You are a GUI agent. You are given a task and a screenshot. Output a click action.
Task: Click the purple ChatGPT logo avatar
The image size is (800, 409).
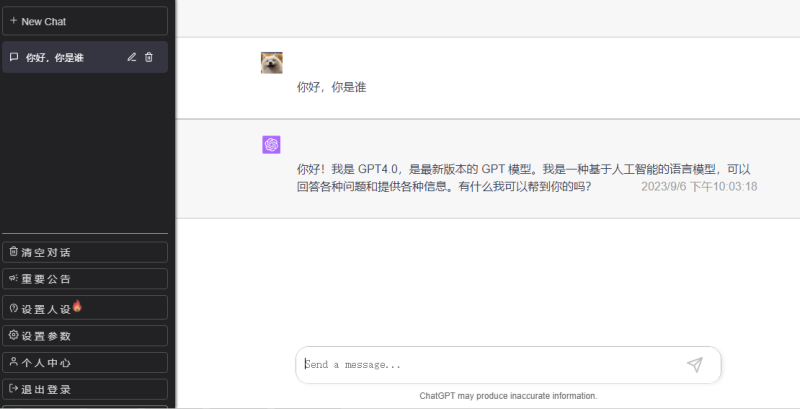pos(272,145)
